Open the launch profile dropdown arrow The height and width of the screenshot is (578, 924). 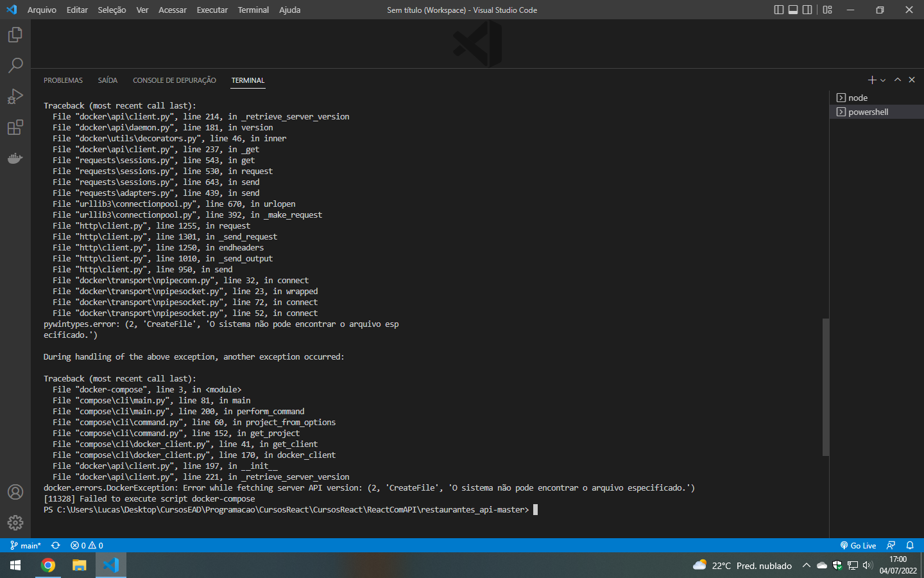click(884, 80)
